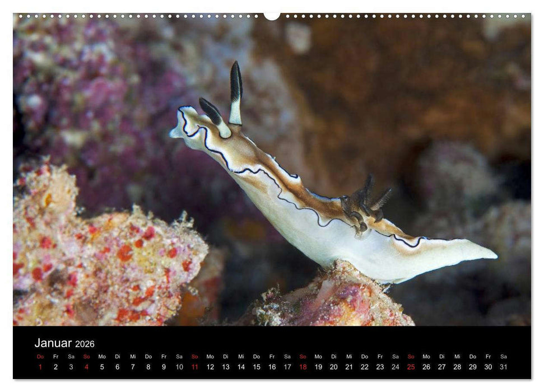Choose date 9 on the calendar

(164, 367)
